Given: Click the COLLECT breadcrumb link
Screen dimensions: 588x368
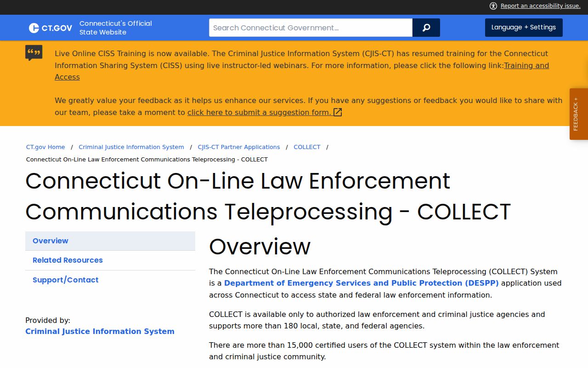Looking at the screenshot, I should (307, 147).
